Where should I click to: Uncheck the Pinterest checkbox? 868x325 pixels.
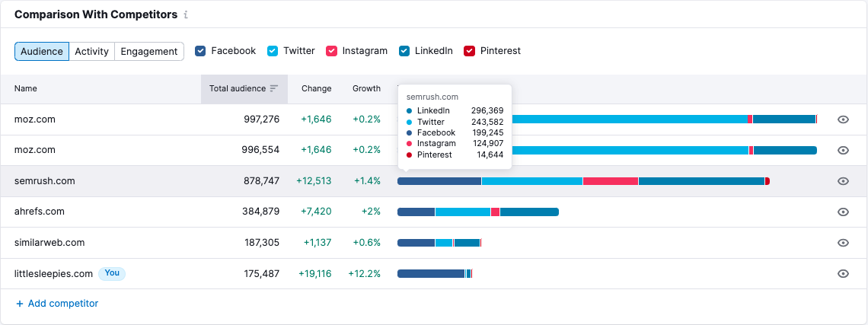pos(470,51)
